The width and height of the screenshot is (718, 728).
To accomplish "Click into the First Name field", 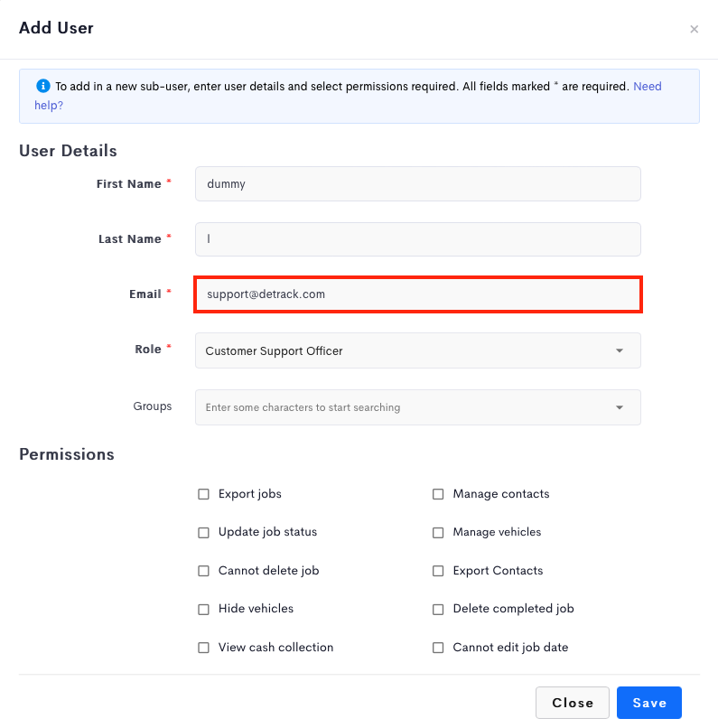I will [x=418, y=184].
